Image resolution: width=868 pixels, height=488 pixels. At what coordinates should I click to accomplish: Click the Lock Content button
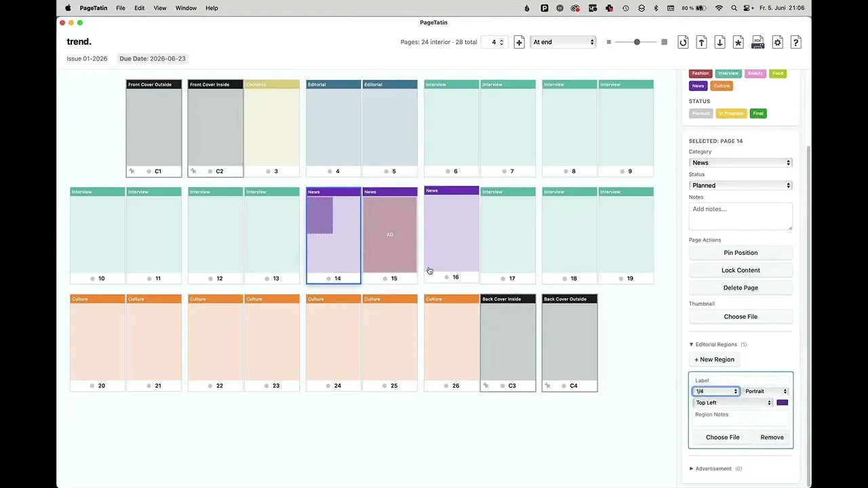[x=741, y=270]
